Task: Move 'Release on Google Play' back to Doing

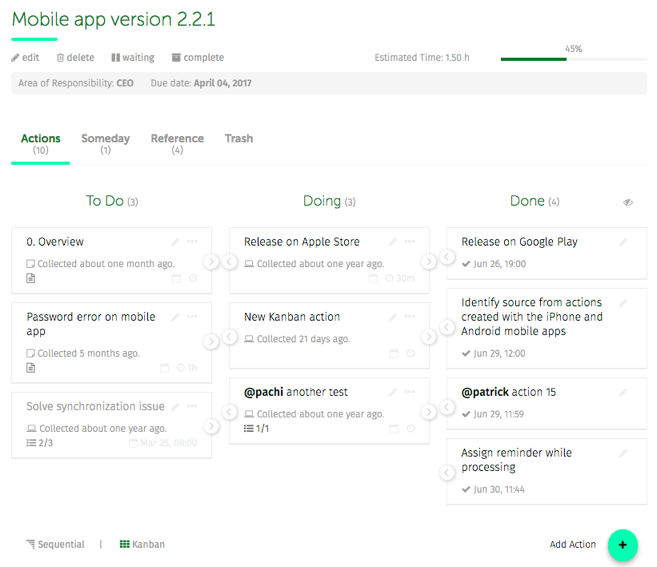Action: [447, 256]
